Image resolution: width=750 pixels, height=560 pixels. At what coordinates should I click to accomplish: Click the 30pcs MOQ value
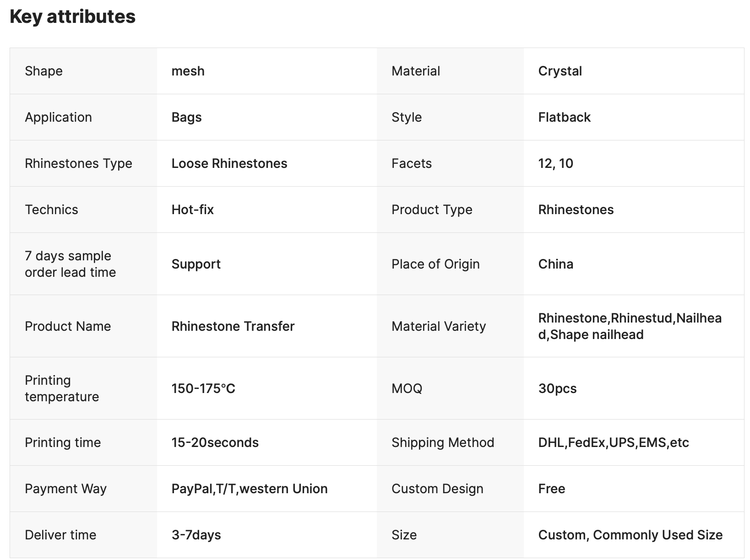coord(557,388)
